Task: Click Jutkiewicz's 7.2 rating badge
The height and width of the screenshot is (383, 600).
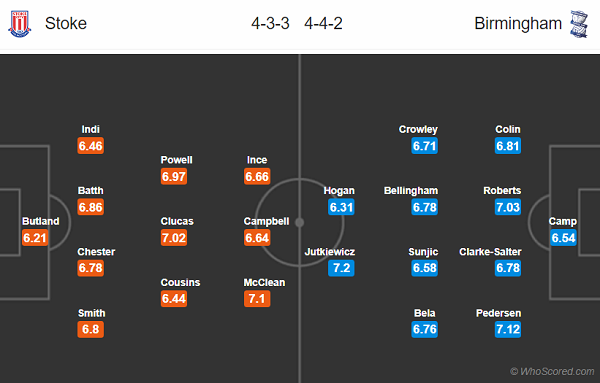Action: coord(341,268)
